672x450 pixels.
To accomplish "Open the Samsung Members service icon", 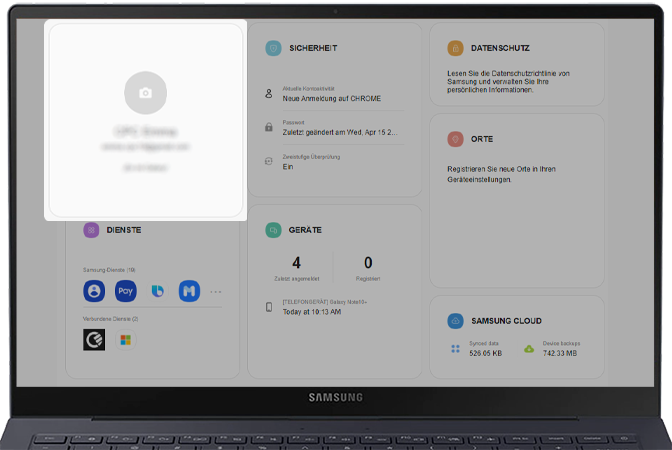I will click(189, 291).
